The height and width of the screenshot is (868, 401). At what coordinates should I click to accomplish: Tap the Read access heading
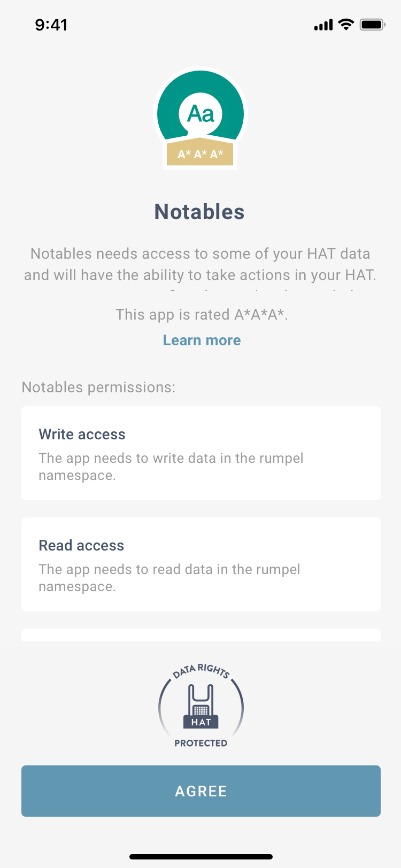point(81,546)
